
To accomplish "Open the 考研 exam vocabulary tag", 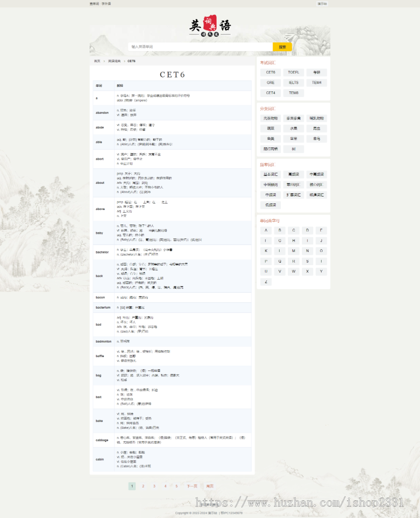I will coord(316,72).
